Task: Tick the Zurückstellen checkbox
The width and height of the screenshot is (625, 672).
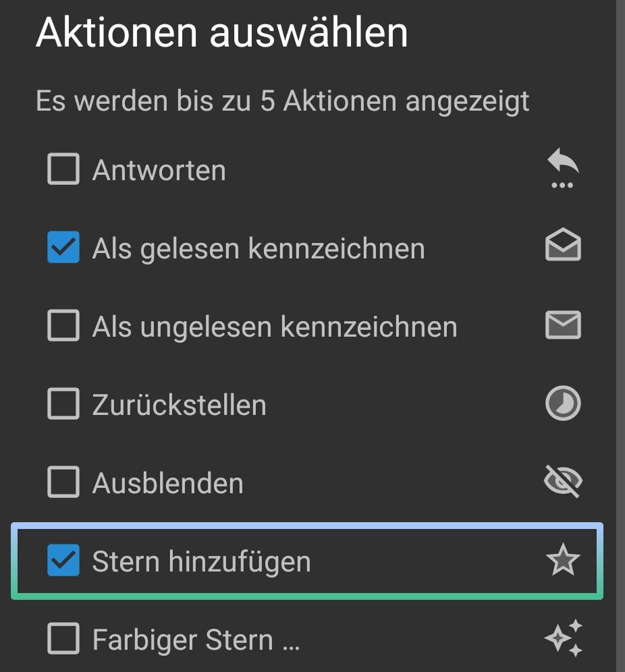Action: tap(63, 403)
